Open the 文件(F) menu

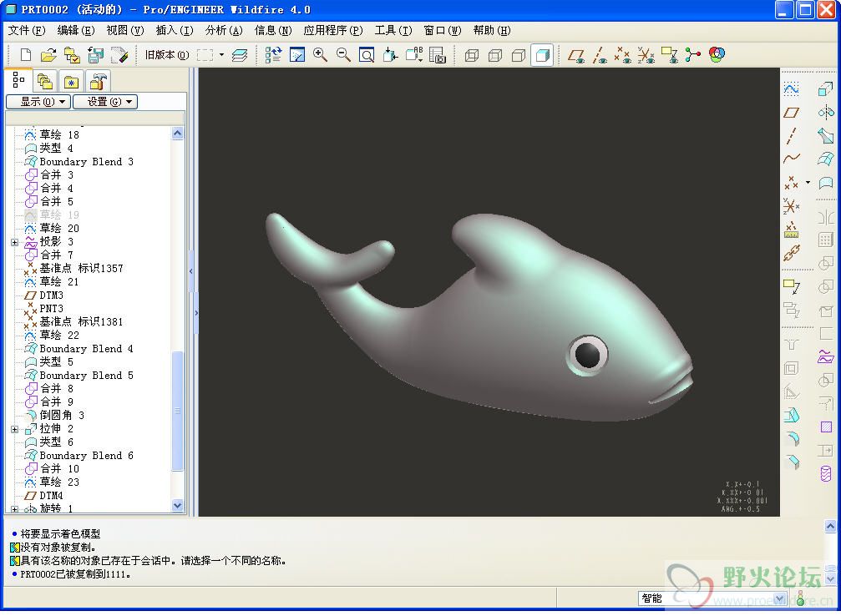click(27, 31)
